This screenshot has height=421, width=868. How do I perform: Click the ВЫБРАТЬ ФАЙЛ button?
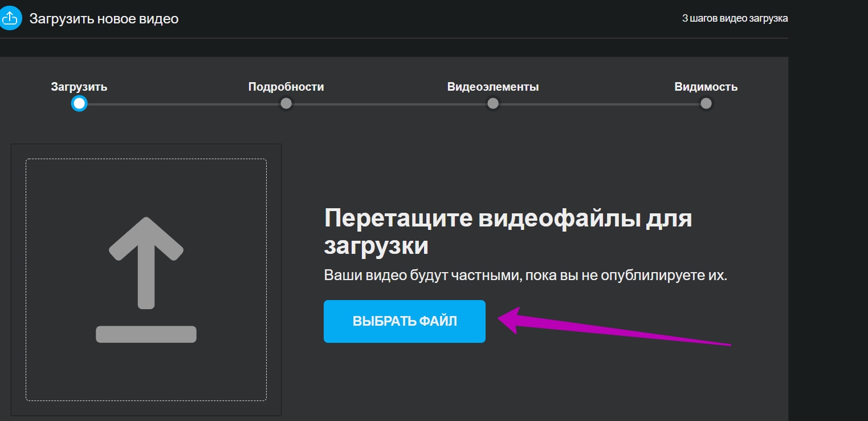pos(405,321)
